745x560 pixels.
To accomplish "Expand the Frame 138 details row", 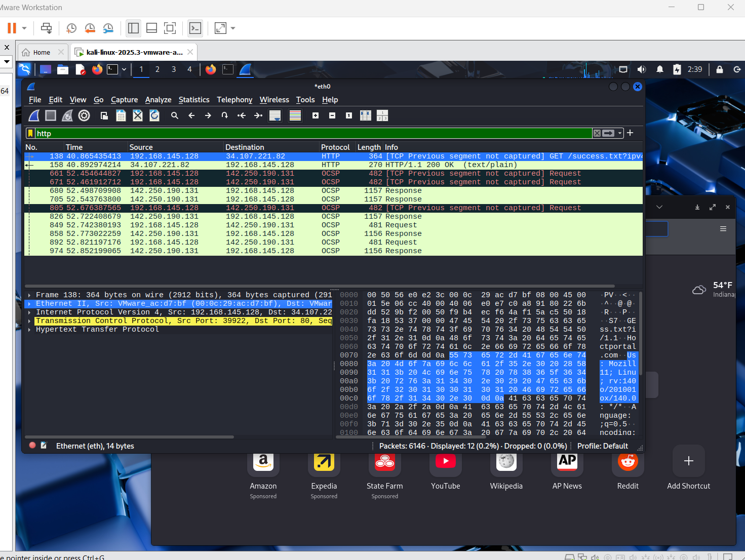I will coord(29,295).
